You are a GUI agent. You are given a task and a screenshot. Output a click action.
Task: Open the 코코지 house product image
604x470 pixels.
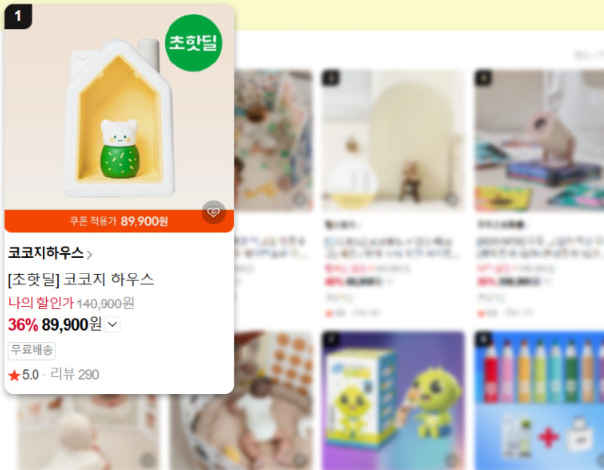click(x=119, y=107)
